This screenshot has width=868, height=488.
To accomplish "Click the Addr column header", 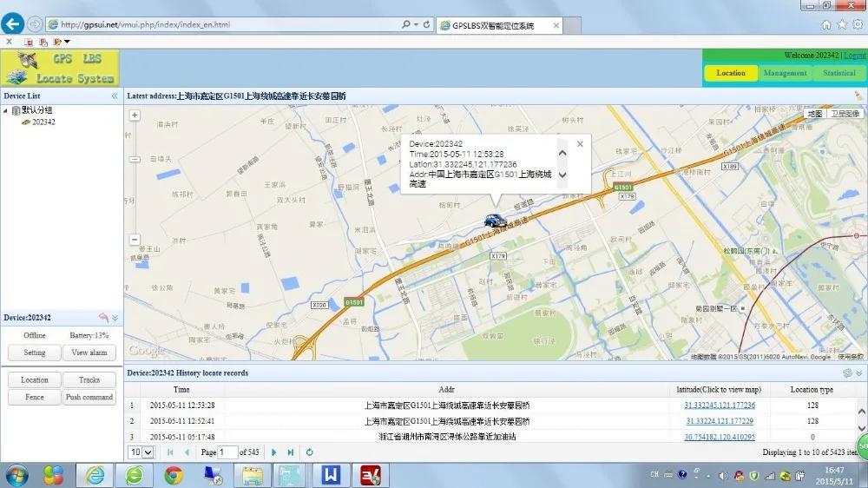I will click(x=447, y=390).
